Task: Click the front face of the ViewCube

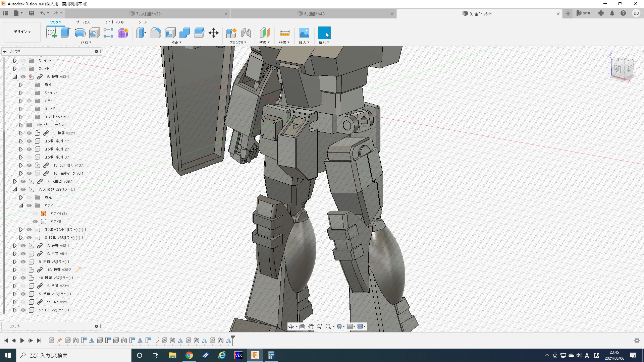Action: pos(618,69)
